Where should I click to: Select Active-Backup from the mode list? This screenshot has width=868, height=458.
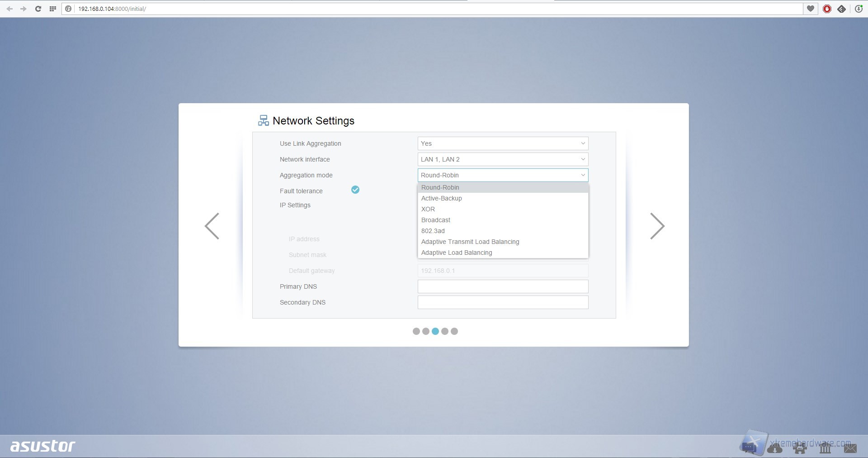point(442,198)
